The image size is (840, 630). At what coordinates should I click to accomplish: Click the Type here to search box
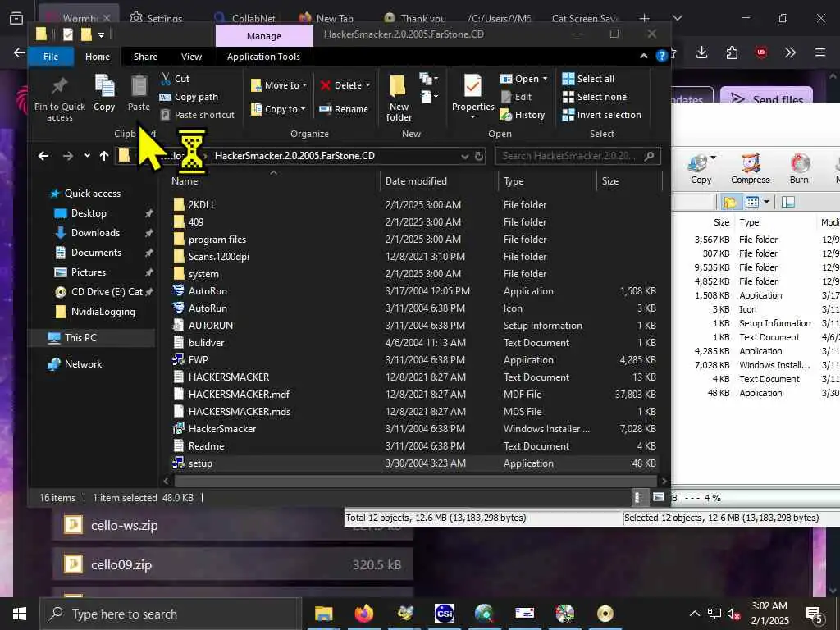click(x=170, y=614)
